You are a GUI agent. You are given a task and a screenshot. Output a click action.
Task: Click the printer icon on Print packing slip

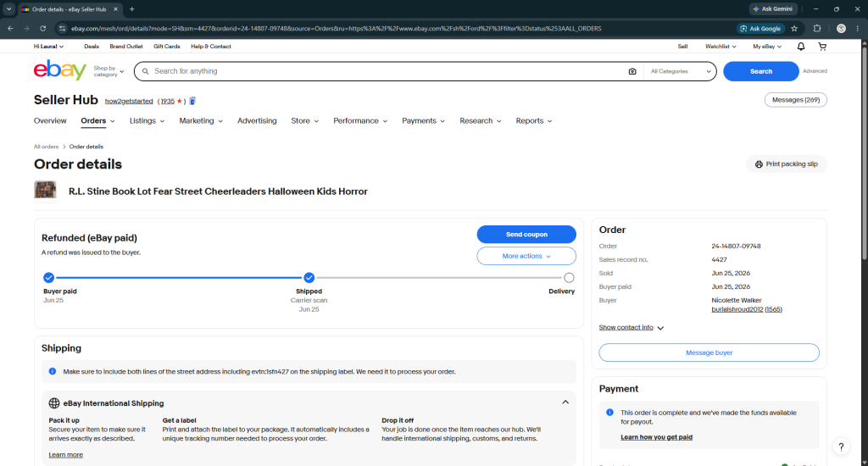click(x=759, y=164)
